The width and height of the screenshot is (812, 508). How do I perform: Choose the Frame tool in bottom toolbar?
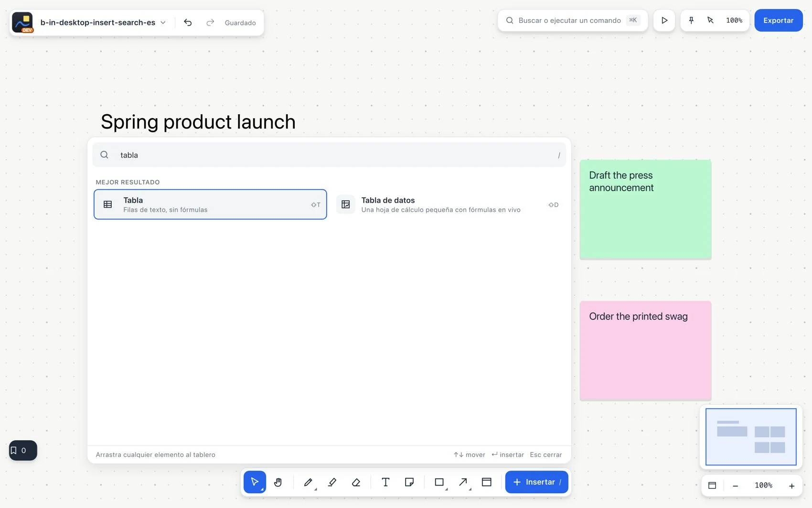[x=487, y=482]
